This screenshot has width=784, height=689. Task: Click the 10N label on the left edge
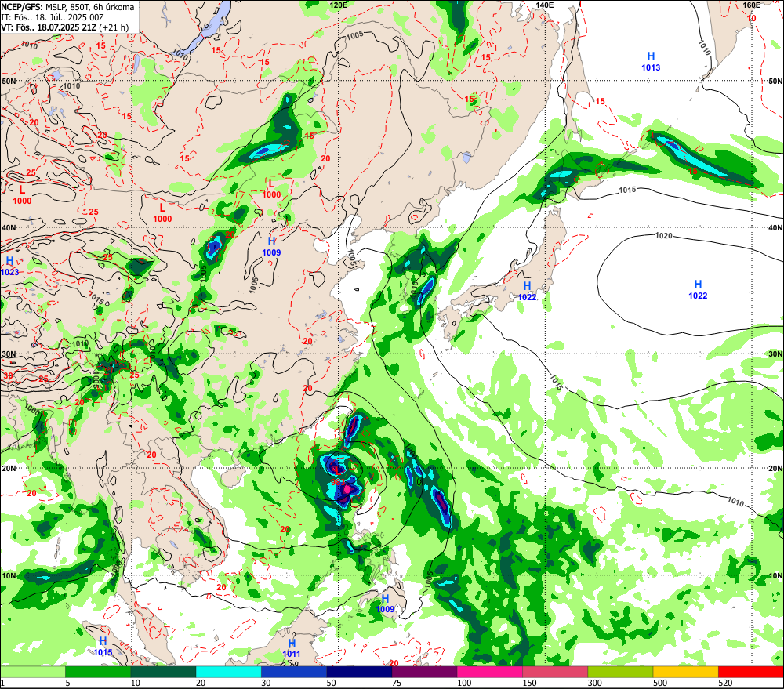(x=9, y=575)
